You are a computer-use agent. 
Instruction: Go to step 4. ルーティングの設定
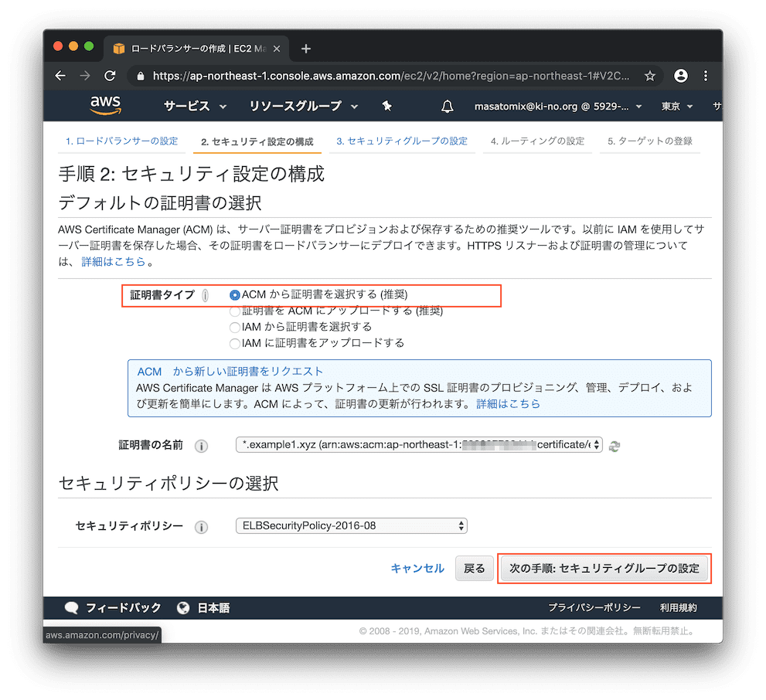click(x=537, y=141)
